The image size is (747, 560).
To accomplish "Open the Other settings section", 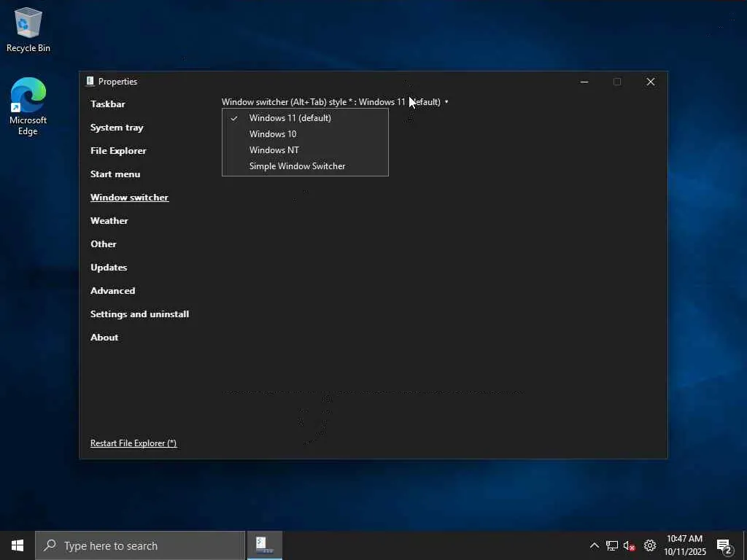I will click(104, 244).
